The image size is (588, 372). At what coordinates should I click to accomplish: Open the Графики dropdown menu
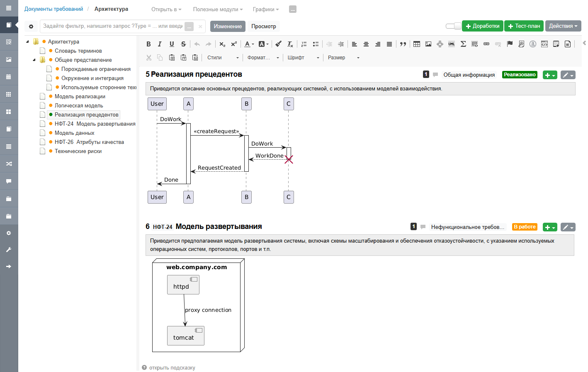tap(266, 9)
